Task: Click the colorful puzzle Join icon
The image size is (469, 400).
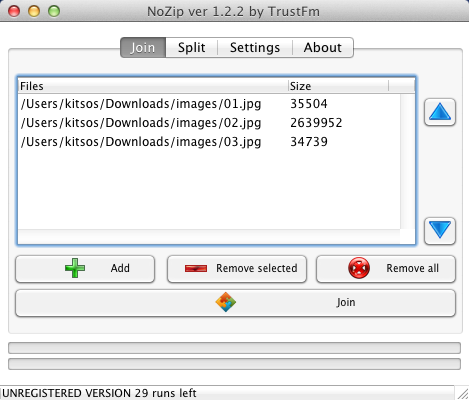Action: pyautogui.click(x=226, y=302)
